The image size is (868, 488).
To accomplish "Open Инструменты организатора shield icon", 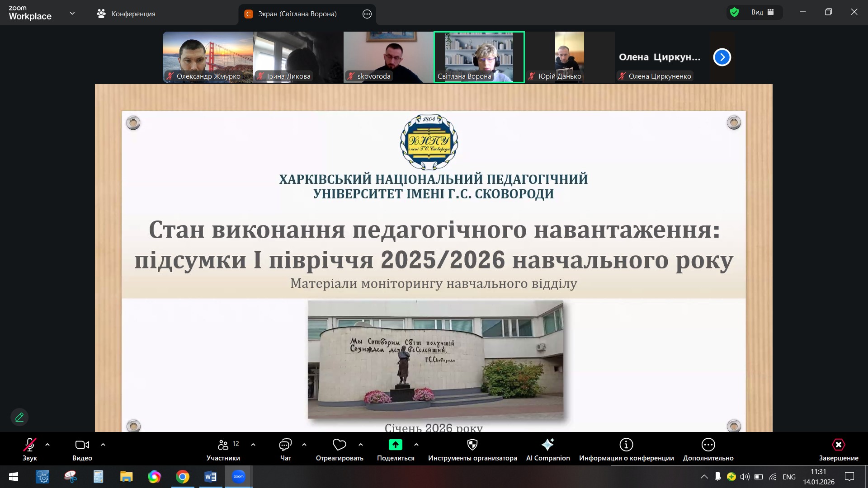I will click(x=472, y=445).
